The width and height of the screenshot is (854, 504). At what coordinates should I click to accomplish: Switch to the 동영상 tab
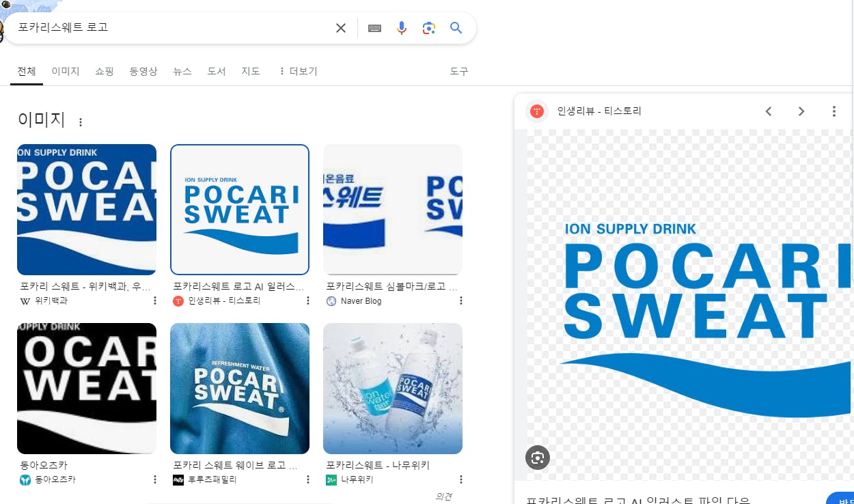point(143,71)
